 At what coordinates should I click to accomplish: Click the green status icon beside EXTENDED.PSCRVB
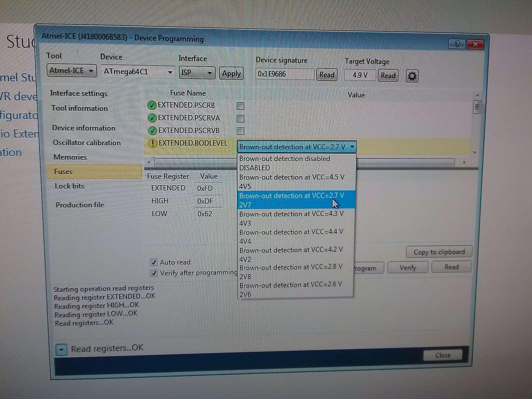coord(152,131)
